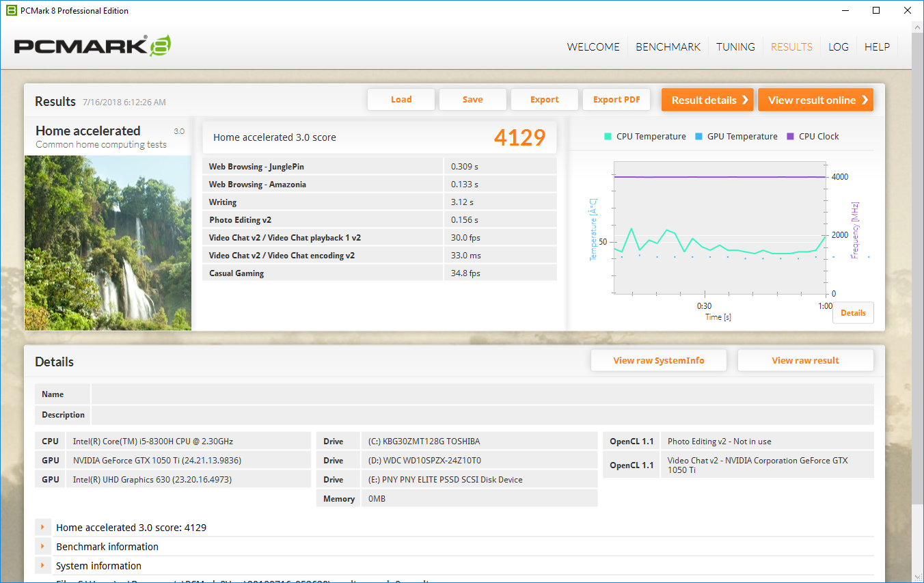Expand Home accelerated 3.0 score: 4129
Screen dimensions: 924x583
coord(42,528)
